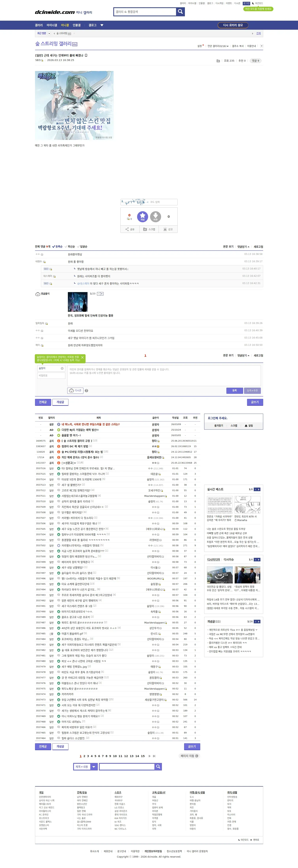
Task: Click the search magnifier icon in the header
Action: (180, 12)
